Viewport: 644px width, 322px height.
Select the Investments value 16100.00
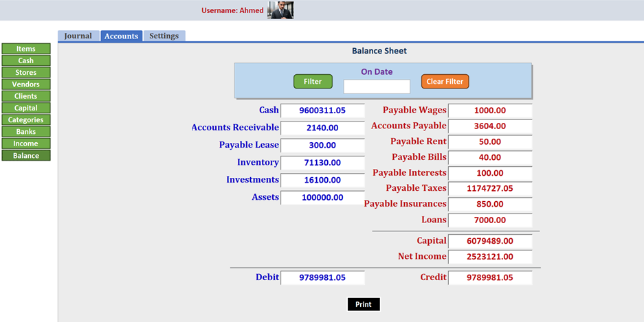322,180
